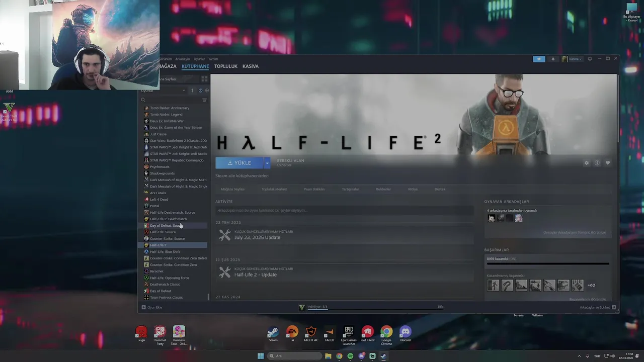Switch to Big Picture mode monitor icon
The height and width of the screenshot is (362, 644).
[590, 59]
